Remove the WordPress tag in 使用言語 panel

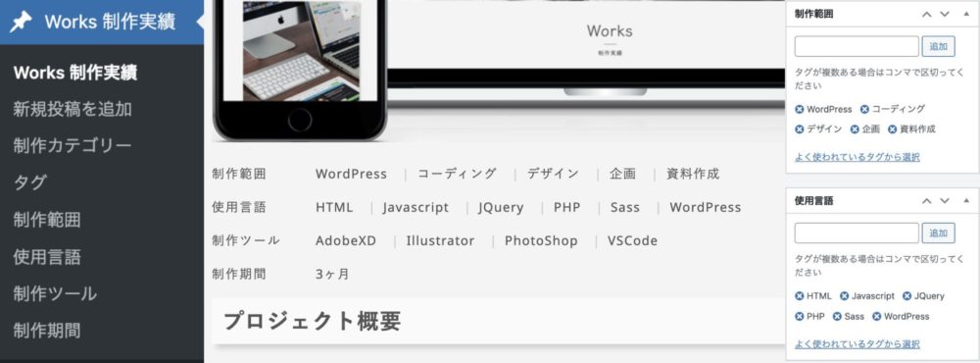tap(877, 317)
